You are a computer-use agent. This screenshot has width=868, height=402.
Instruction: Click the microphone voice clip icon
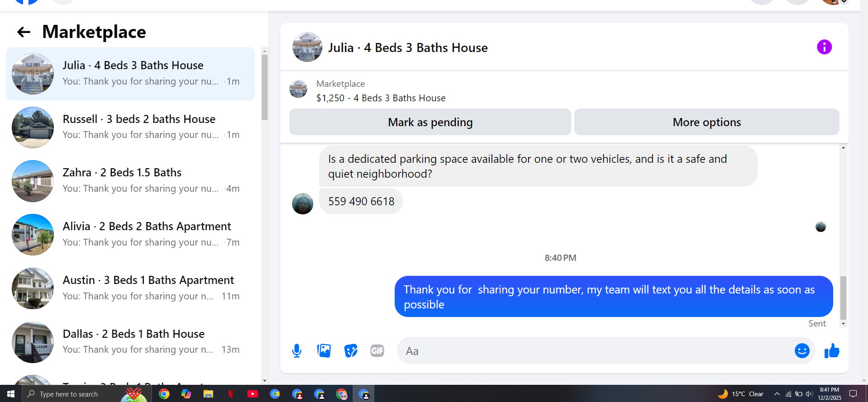[x=297, y=351]
